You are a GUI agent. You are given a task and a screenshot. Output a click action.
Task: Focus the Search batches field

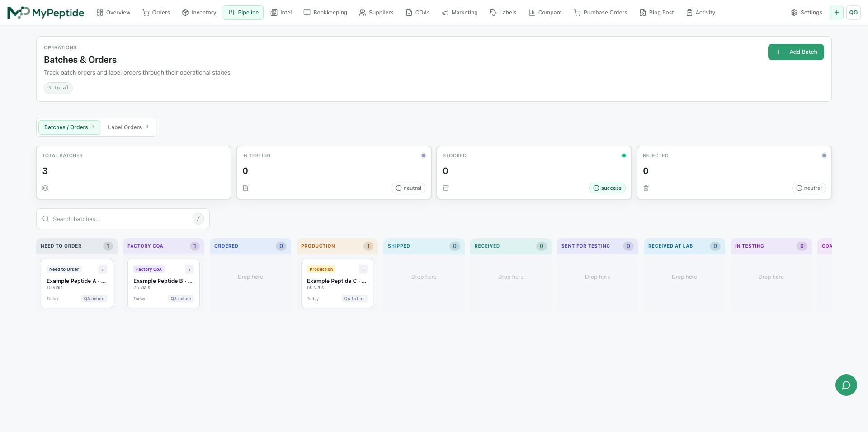pyautogui.click(x=123, y=219)
